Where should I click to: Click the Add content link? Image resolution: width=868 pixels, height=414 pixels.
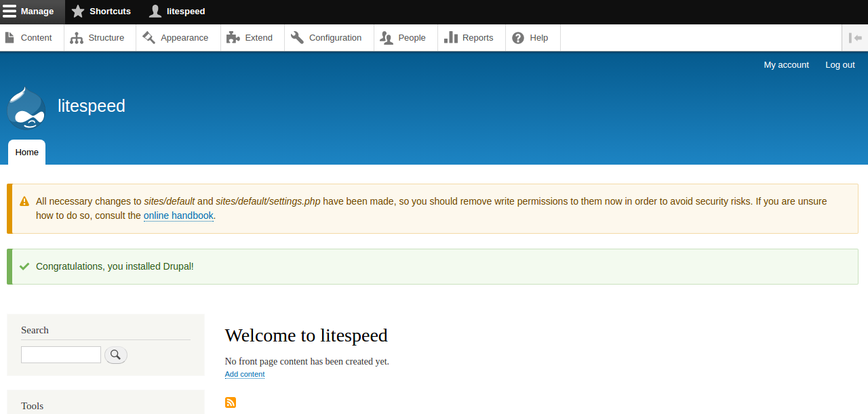(245, 374)
